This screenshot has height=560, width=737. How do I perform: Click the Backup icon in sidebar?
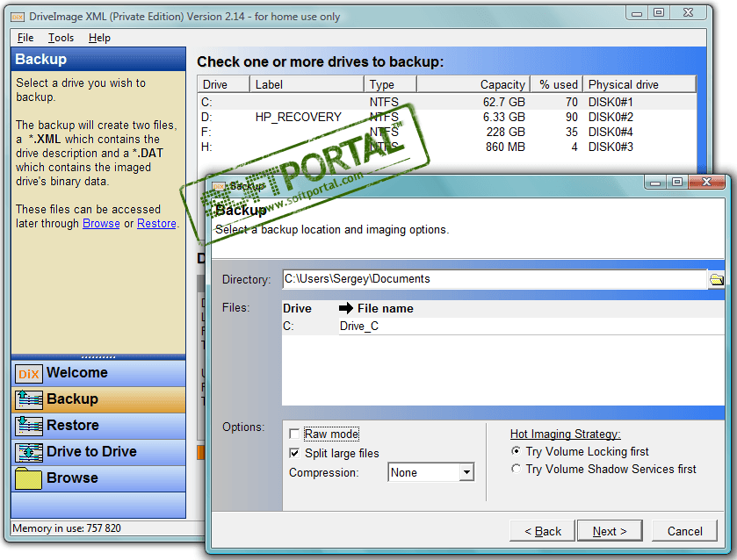(29, 399)
